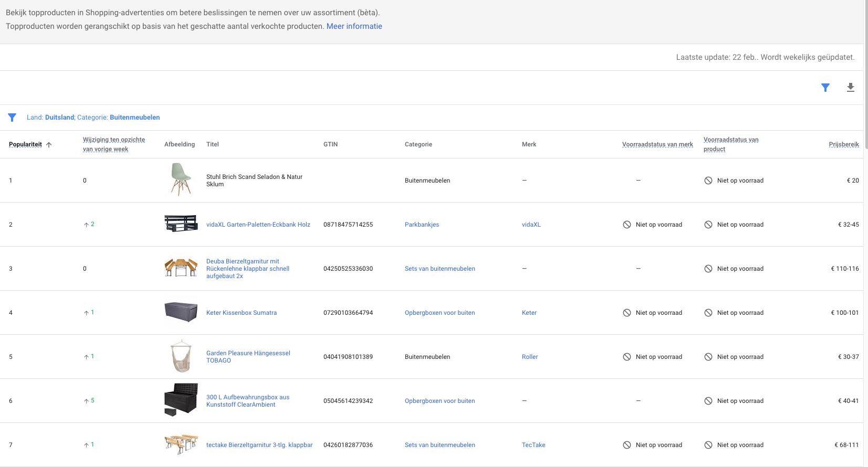Download the top products report
The image size is (868, 467).
tap(850, 88)
